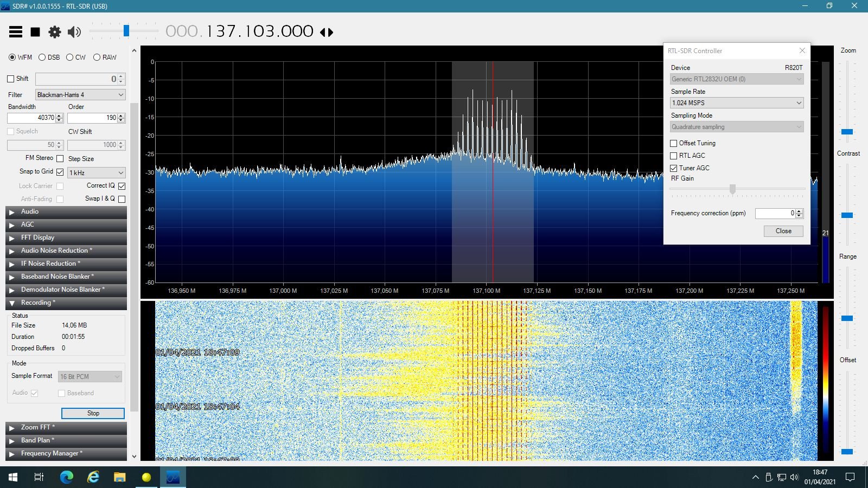The width and height of the screenshot is (868, 488).
Task: Open the taskbar clock and date
Action: (820, 477)
